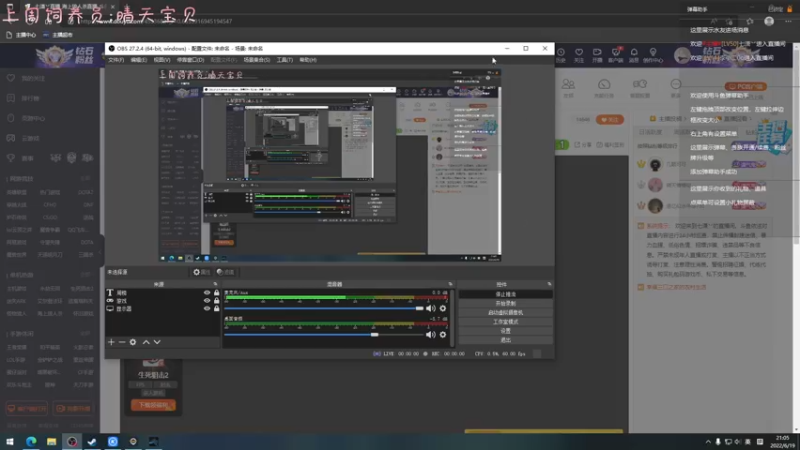Click the orange download button under game card
The image size is (800, 450).
click(x=153, y=405)
